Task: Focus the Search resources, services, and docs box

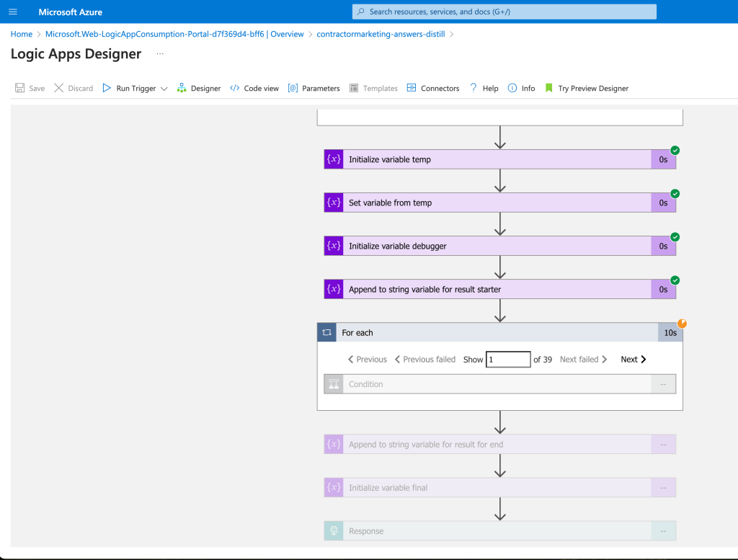Action: (x=504, y=12)
